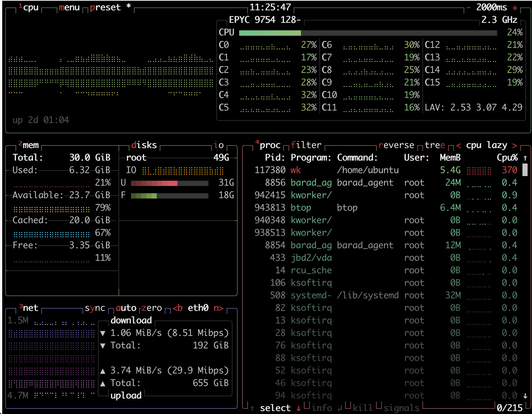Toggle auto scaling in net panel
The width and height of the screenshot is (532, 414).
pyautogui.click(x=126, y=308)
